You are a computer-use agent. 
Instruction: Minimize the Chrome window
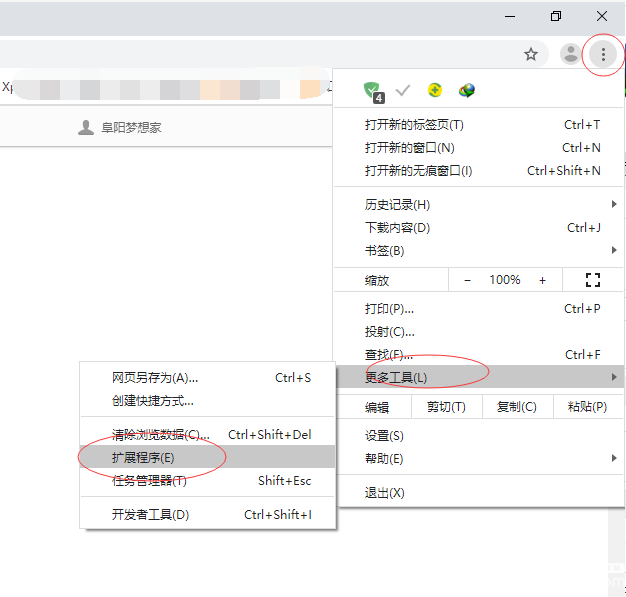pyautogui.click(x=510, y=16)
